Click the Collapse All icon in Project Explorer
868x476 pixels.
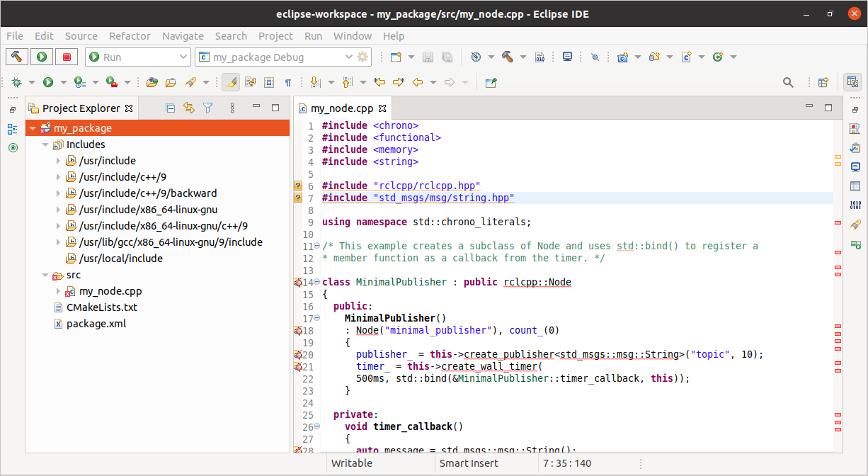point(171,108)
